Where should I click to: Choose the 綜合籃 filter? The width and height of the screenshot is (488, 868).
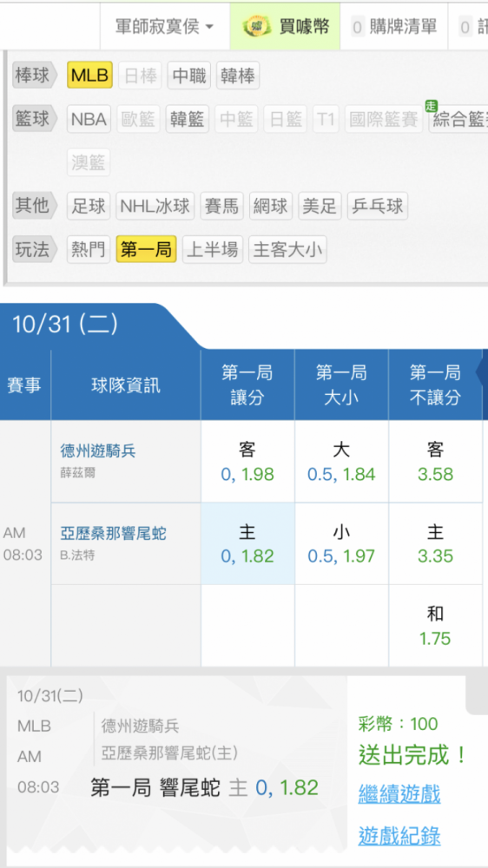458,119
